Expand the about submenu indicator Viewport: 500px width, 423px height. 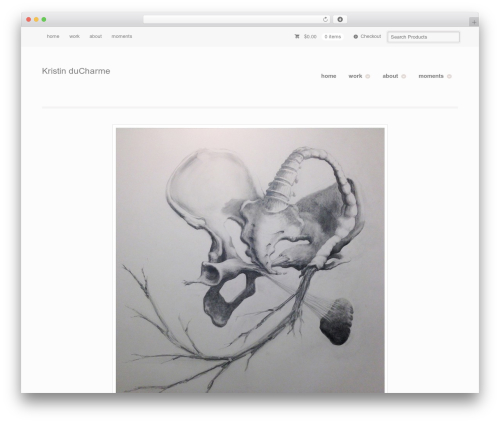pyautogui.click(x=404, y=76)
